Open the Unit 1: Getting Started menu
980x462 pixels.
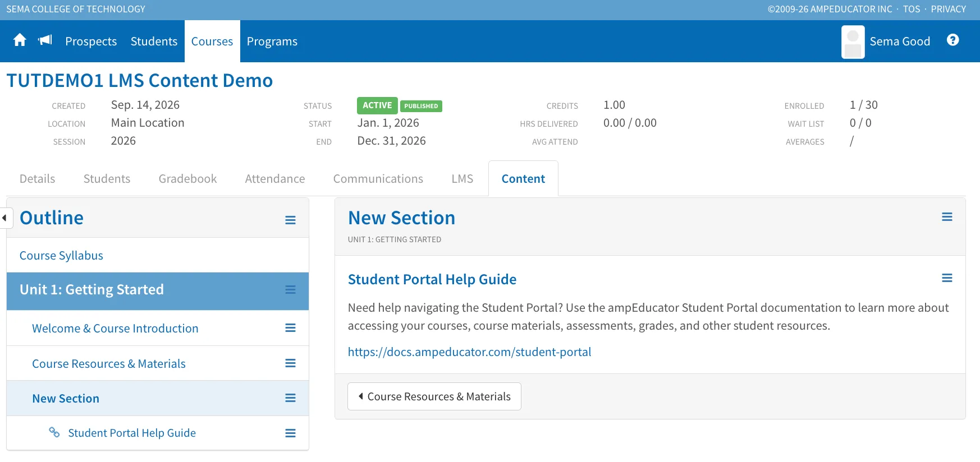[x=290, y=290]
